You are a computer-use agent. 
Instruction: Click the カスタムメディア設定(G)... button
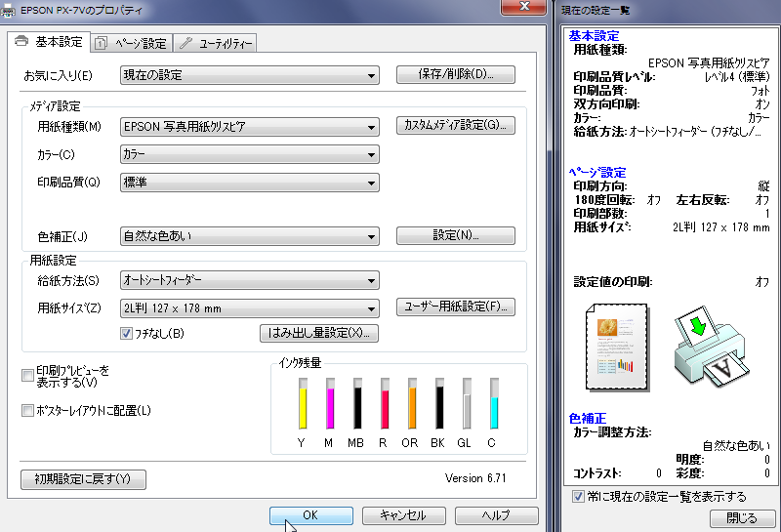(456, 126)
